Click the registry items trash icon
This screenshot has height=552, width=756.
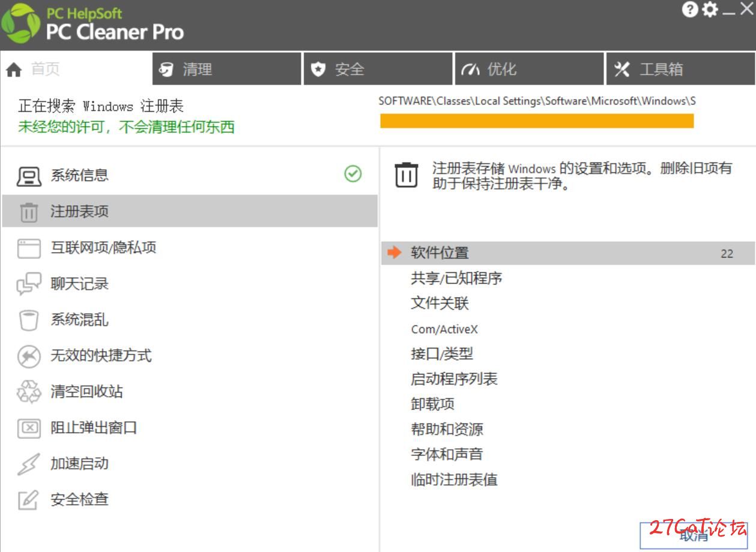[29, 212]
